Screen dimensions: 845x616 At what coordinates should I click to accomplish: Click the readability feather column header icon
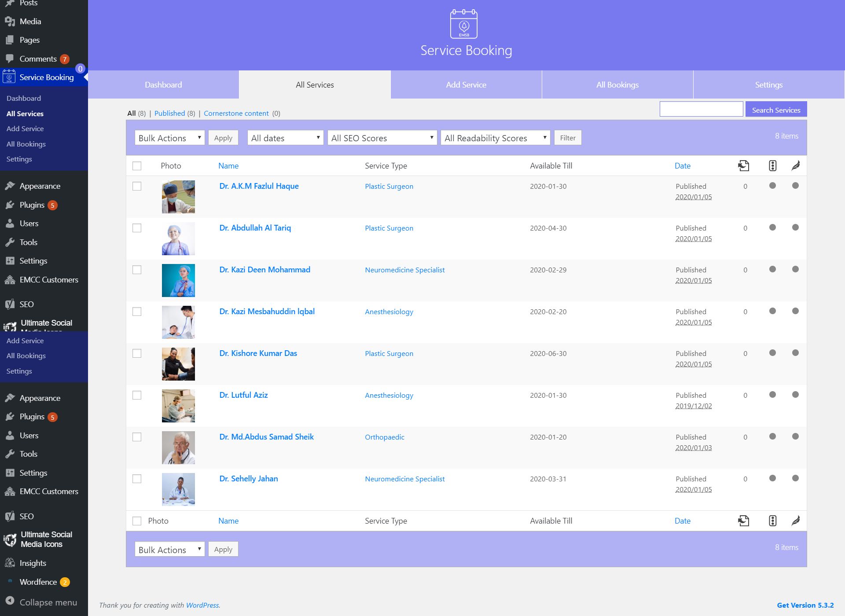point(795,166)
